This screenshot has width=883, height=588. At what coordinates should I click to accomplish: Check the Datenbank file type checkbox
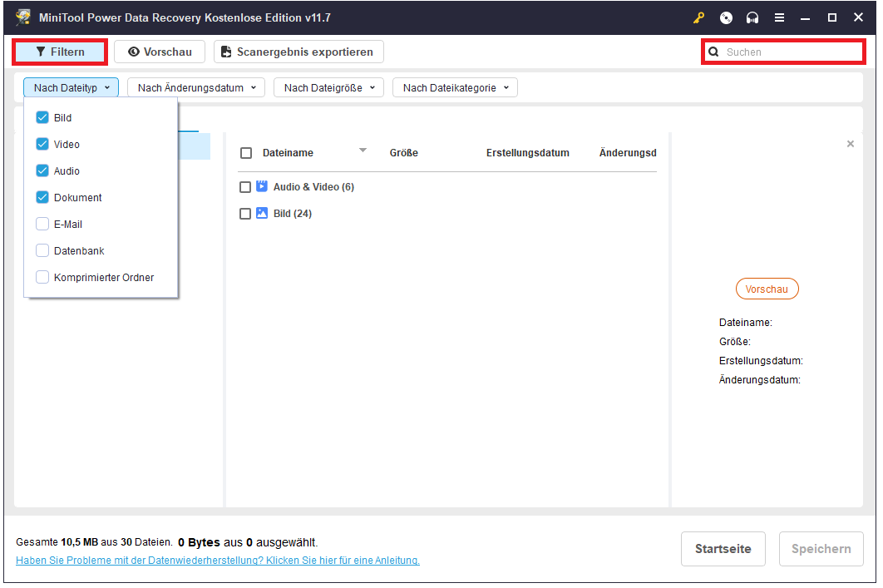pos(42,250)
